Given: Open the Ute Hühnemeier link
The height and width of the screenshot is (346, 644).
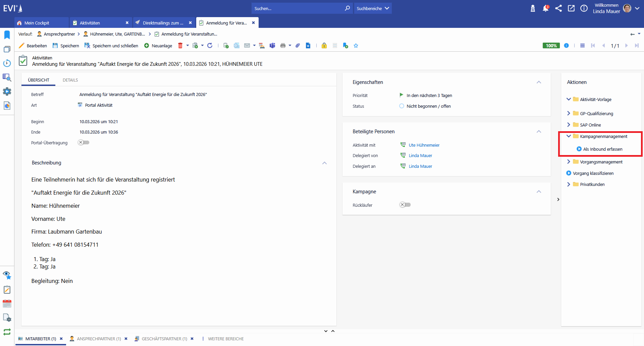Looking at the screenshot, I should coord(424,145).
